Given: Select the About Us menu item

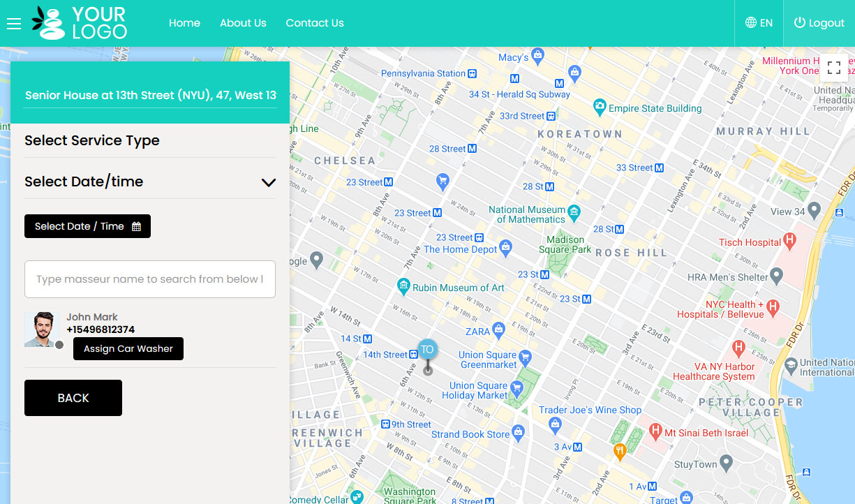Looking at the screenshot, I should pos(243,22).
